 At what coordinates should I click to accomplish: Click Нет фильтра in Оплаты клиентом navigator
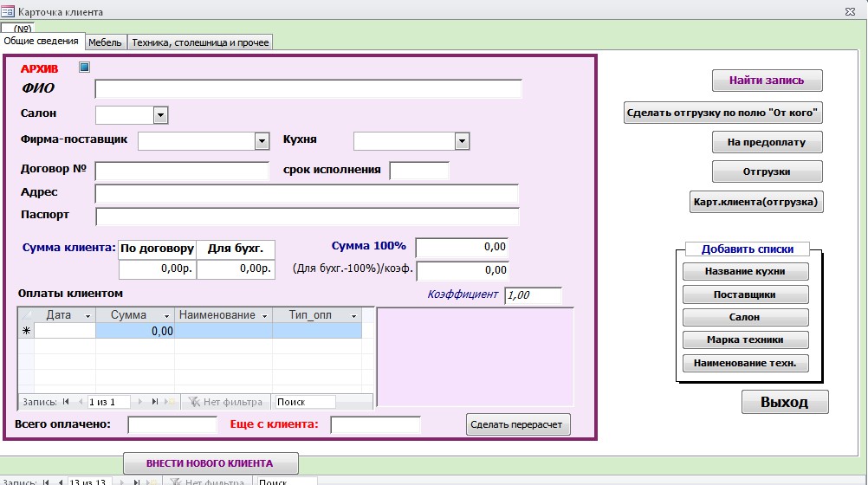226,402
